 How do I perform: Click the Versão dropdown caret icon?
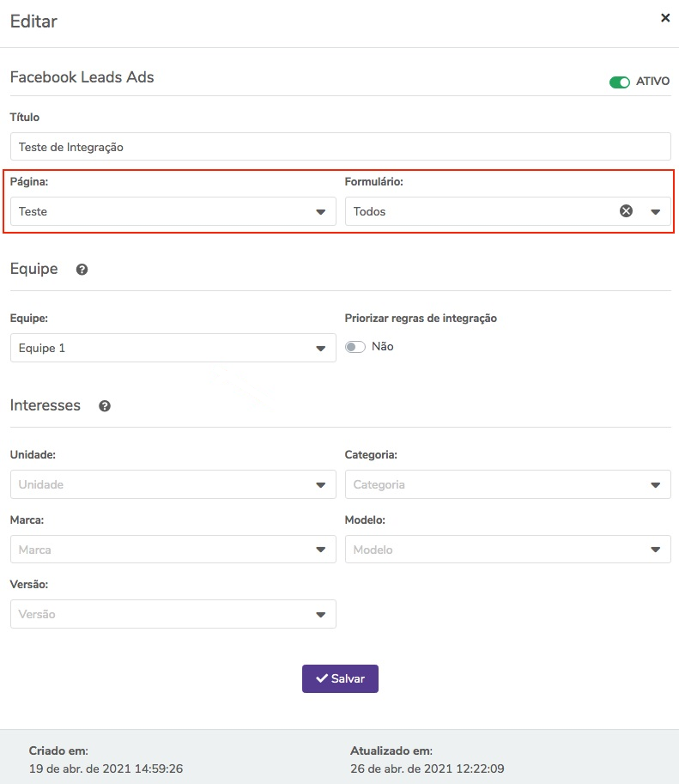[x=321, y=615]
